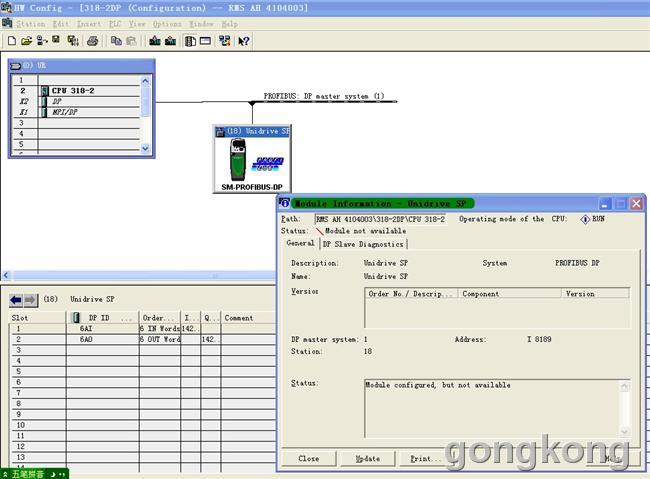Click the Upload to Programming Device icon
The height and width of the screenshot is (479, 650).
pos(170,41)
